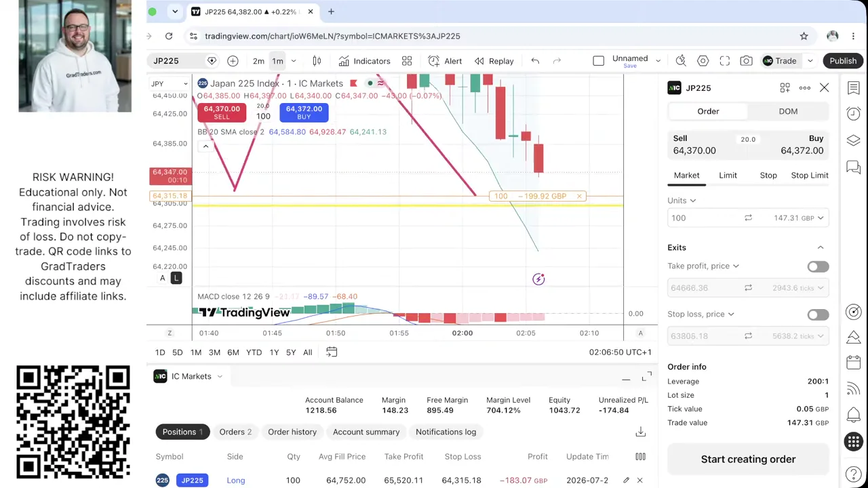Viewport: 868px width, 488px height.
Task: Toggle auto scale A button
Action: click(162, 279)
